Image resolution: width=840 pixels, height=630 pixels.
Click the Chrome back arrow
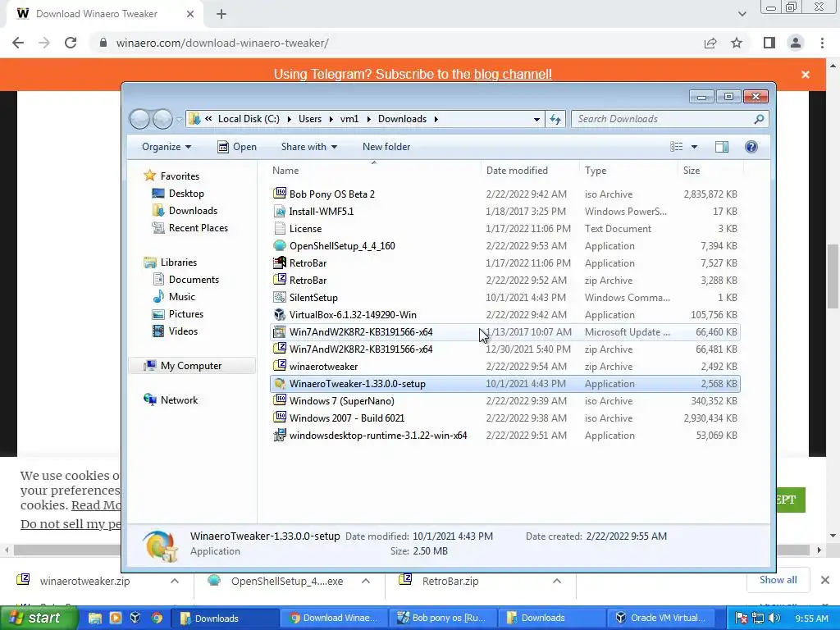[18, 43]
